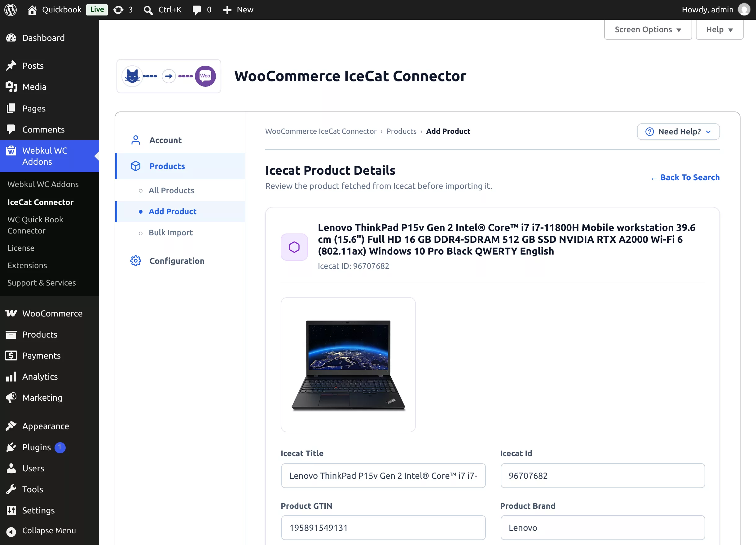Expand the Screen Options dropdown
Screen dimensions: 756x545
[x=648, y=30]
